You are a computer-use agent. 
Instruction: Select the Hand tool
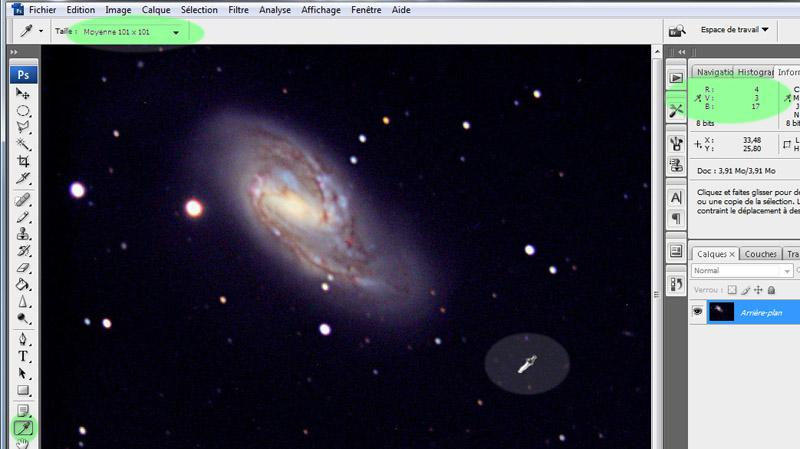[22, 443]
